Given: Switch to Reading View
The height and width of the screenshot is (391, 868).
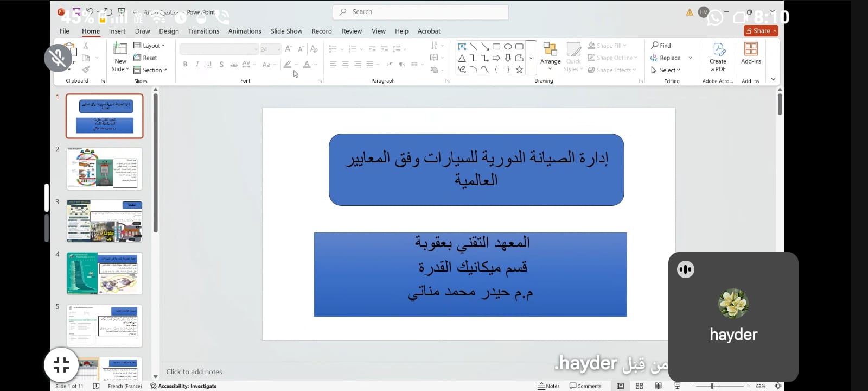Looking at the screenshot, I should [x=658, y=386].
